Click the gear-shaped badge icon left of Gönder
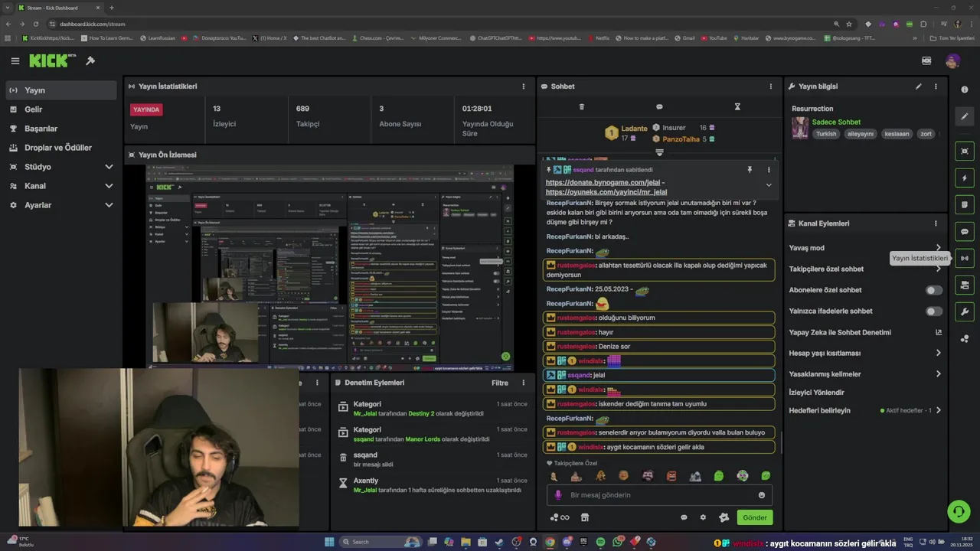 [724, 517]
